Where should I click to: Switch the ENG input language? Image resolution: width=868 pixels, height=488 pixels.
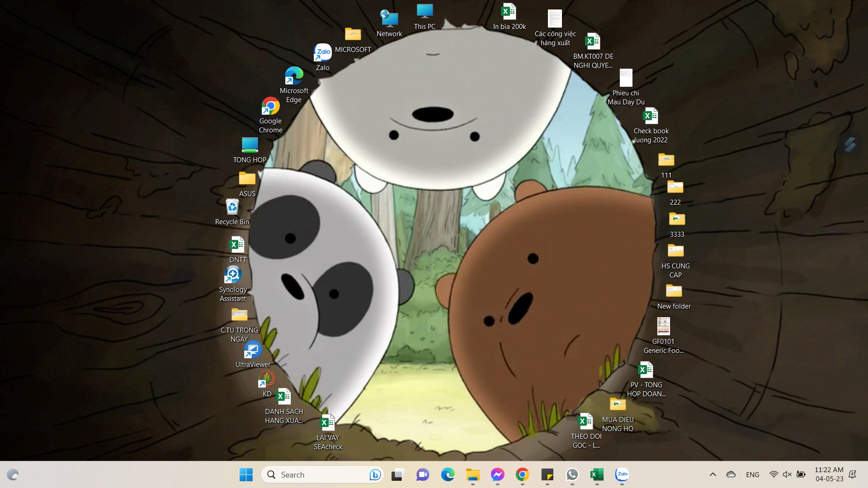[x=753, y=474]
